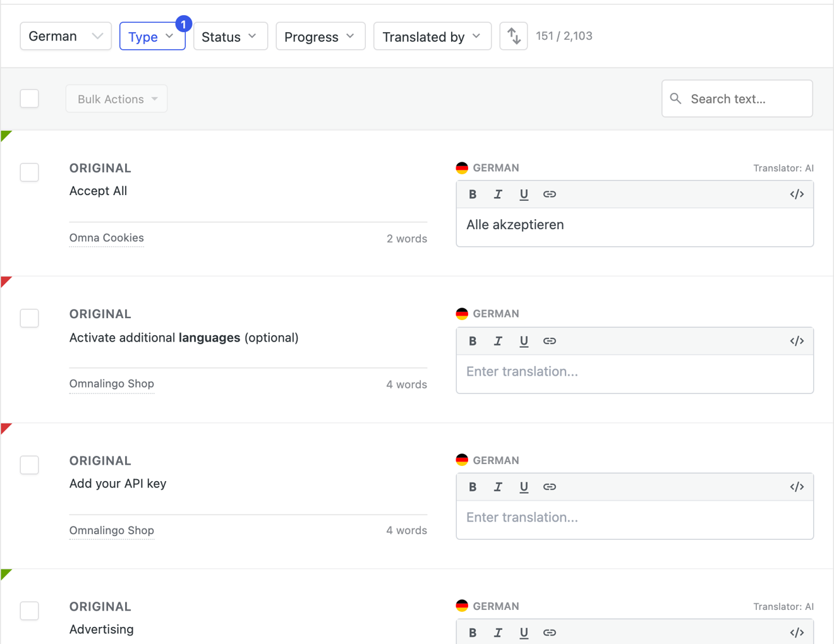Open the Omna Cookies source link

click(x=107, y=238)
